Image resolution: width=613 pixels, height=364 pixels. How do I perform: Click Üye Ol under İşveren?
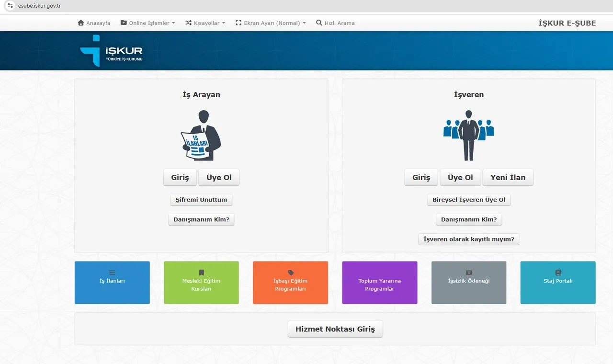460,177
